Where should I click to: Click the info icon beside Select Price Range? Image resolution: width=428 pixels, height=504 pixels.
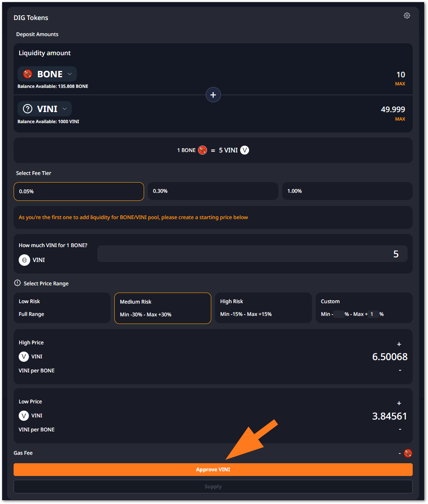tap(17, 283)
